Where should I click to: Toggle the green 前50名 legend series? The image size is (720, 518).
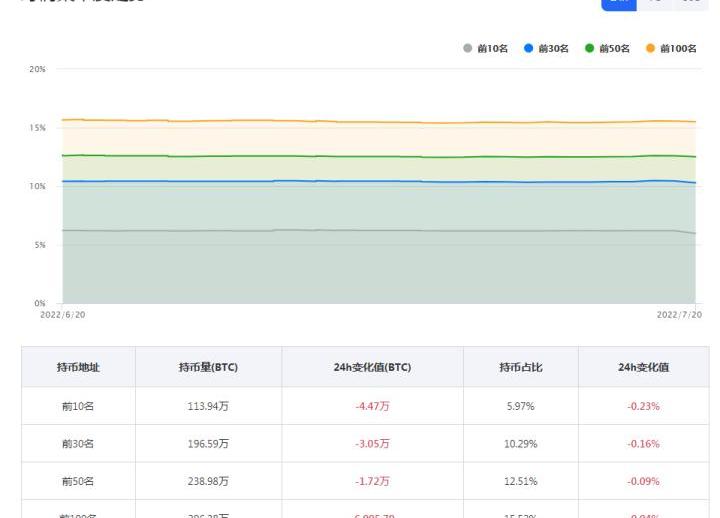coord(607,48)
